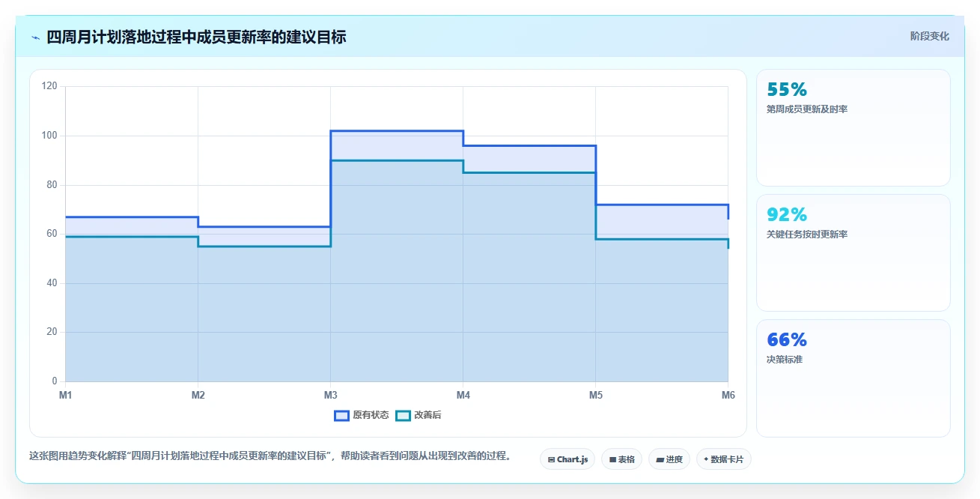Click the M2 axis label
Image resolution: width=980 pixels, height=499 pixels.
[198, 395]
